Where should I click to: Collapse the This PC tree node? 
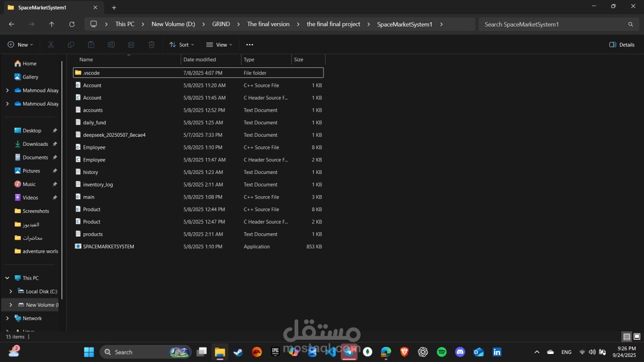[x=7, y=278]
